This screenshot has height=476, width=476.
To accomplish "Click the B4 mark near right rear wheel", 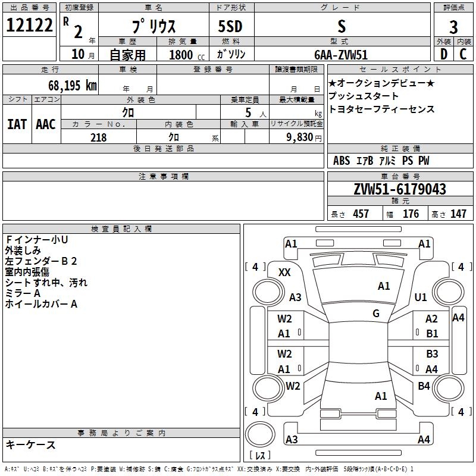I will [424, 386].
